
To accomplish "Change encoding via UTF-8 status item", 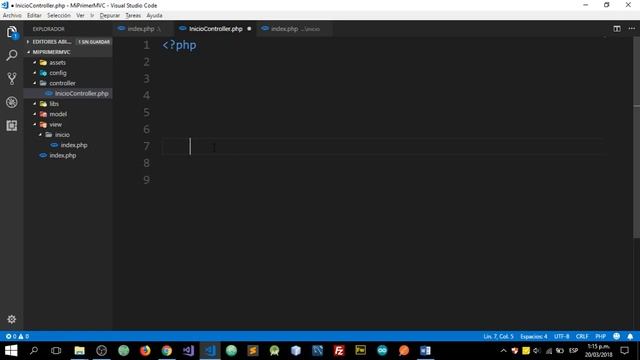I will pyautogui.click(x=562, y=336).
